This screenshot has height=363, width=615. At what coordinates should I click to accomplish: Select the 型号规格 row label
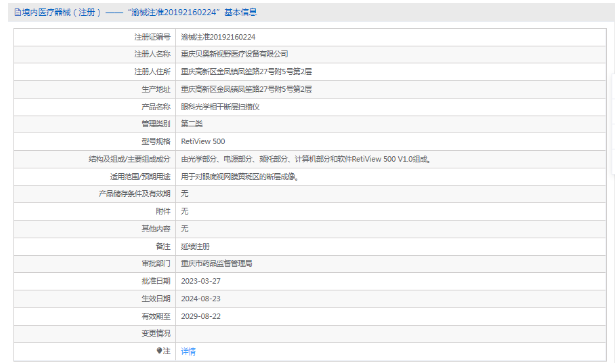point(156,141)
